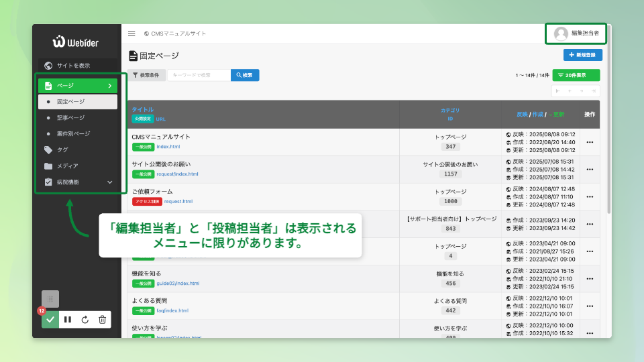Click the pause icon in recording toolbar
The height and width of the screenshot is (362, 644).
tap(68, 320)
